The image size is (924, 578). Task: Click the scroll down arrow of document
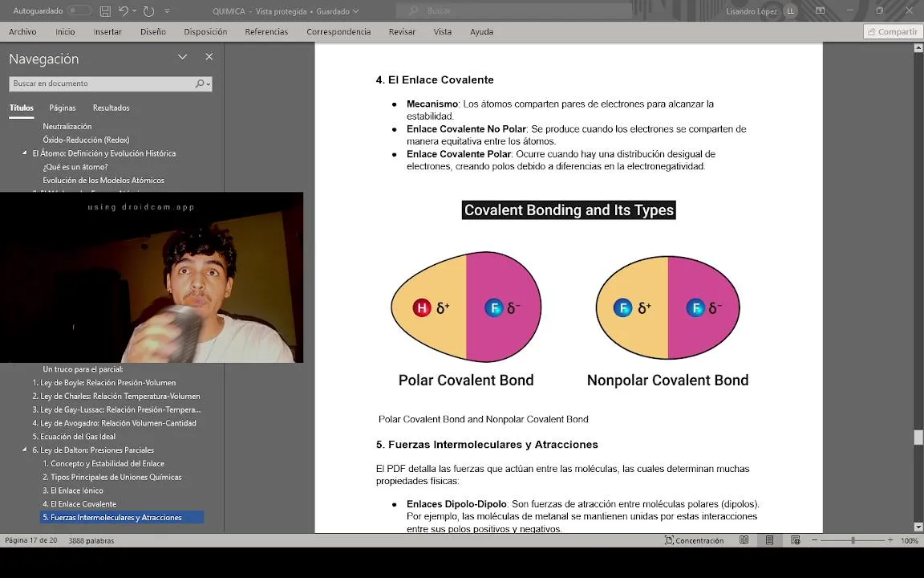918,527
